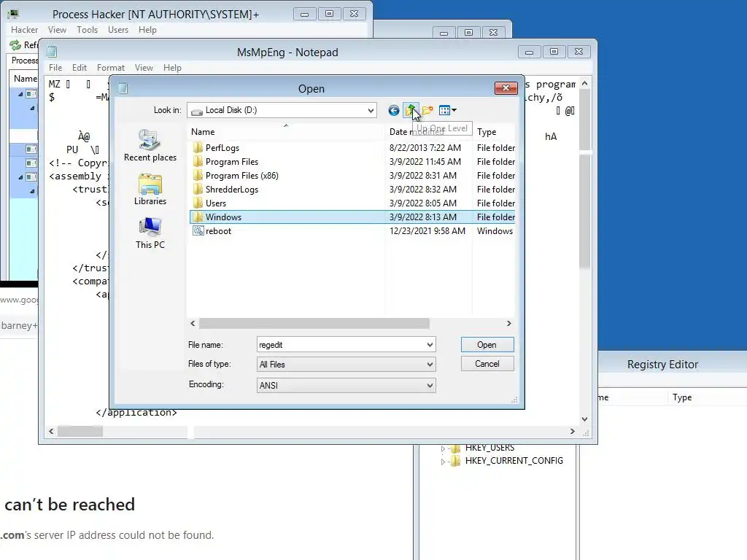The width and height of the screenshot is (747, 560).
Task: Open the View Menu icon in Open dialog
Action: coord(447,111)
